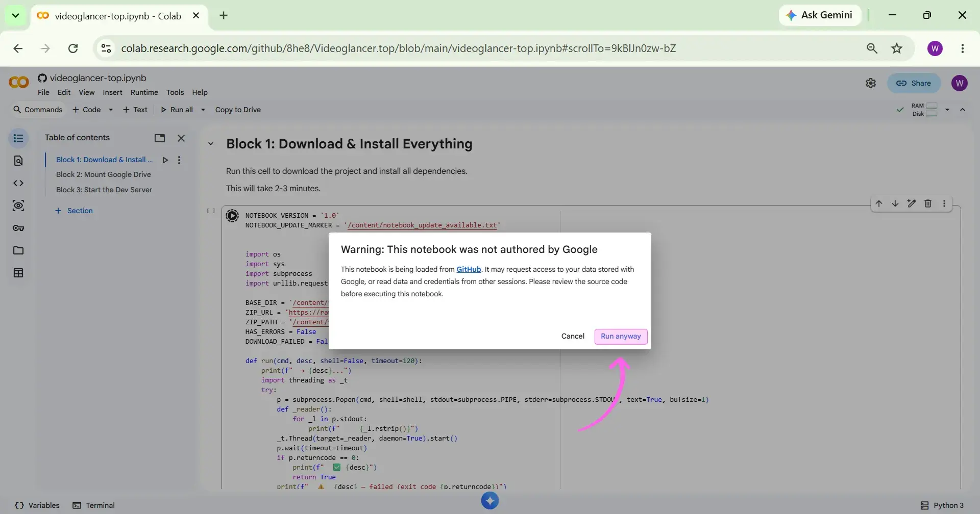Move cell down arrow
Viewport: 980px width, 514px height.
click(x=895, y=203)
